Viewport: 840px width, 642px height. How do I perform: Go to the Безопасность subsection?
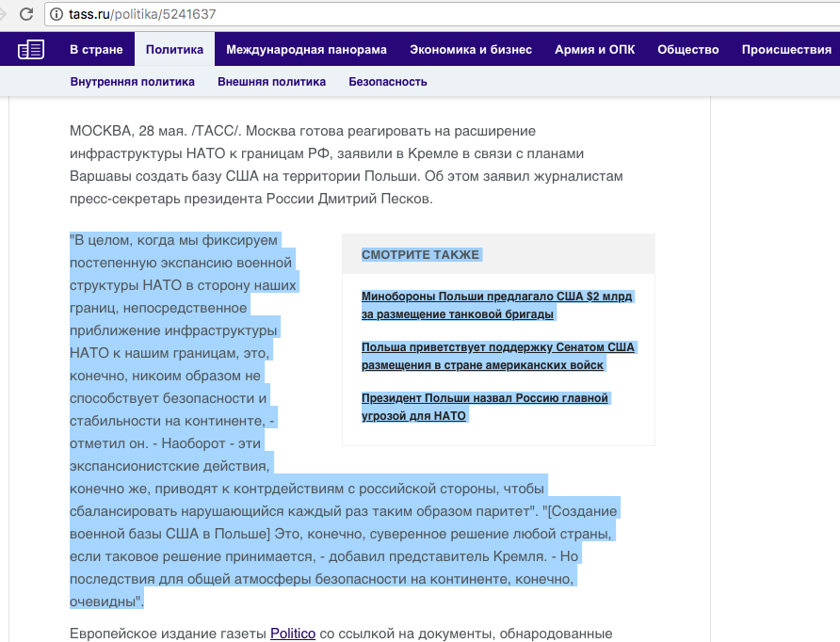tap(387, 82)
